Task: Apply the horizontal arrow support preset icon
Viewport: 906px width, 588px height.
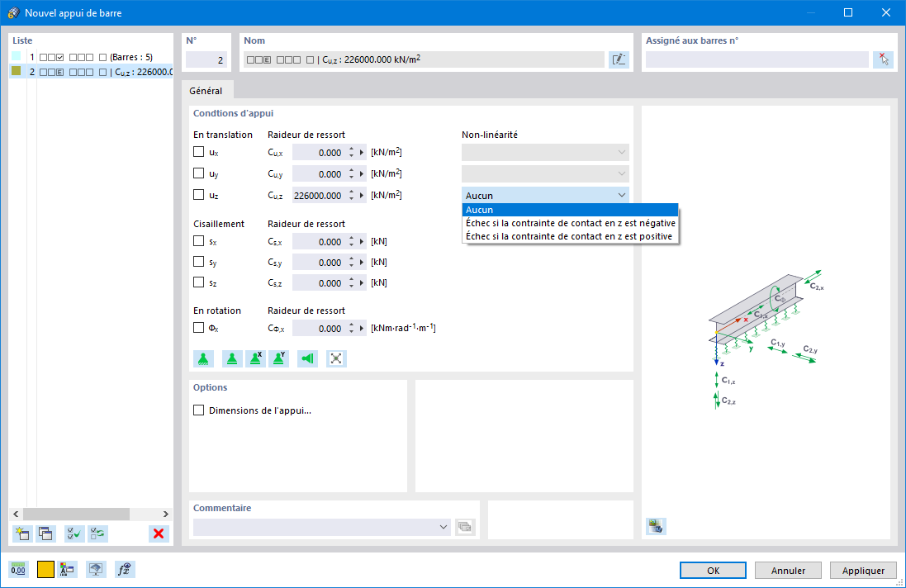Action: (307, 358)
